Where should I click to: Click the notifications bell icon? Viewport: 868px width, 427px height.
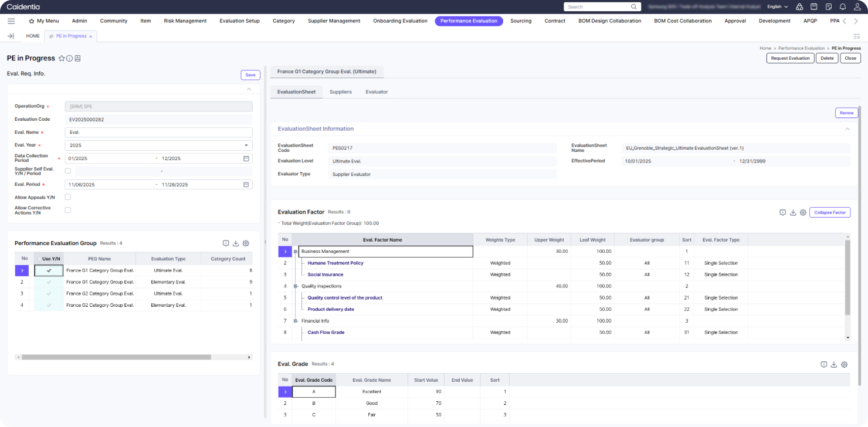tap(843, 7)
